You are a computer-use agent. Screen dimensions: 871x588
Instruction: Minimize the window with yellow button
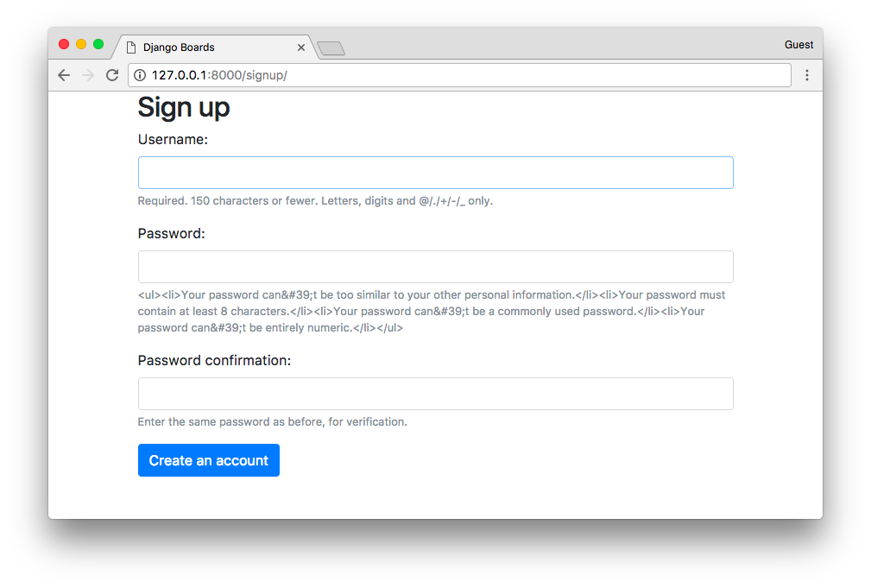81,44
